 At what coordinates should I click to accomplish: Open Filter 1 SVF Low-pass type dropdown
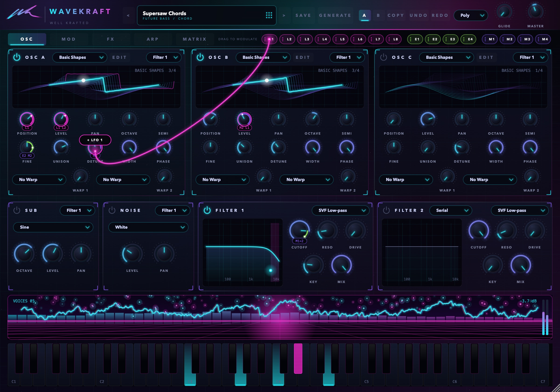(340, 210)
